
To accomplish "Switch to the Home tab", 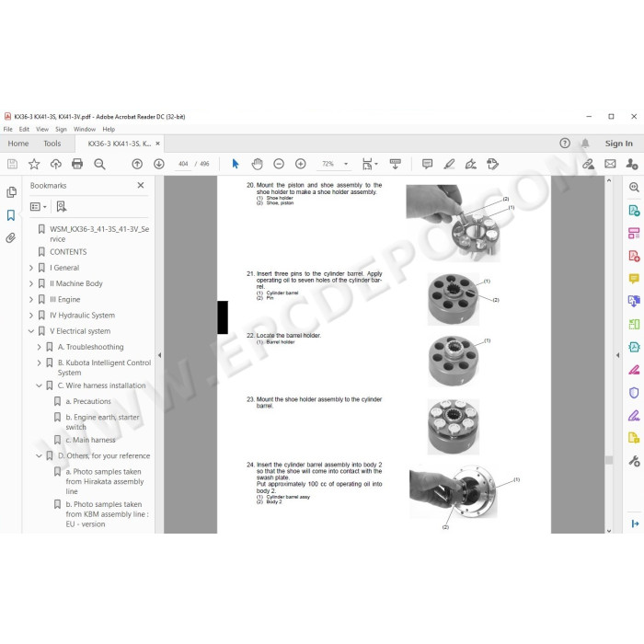I will click(18, 144).
